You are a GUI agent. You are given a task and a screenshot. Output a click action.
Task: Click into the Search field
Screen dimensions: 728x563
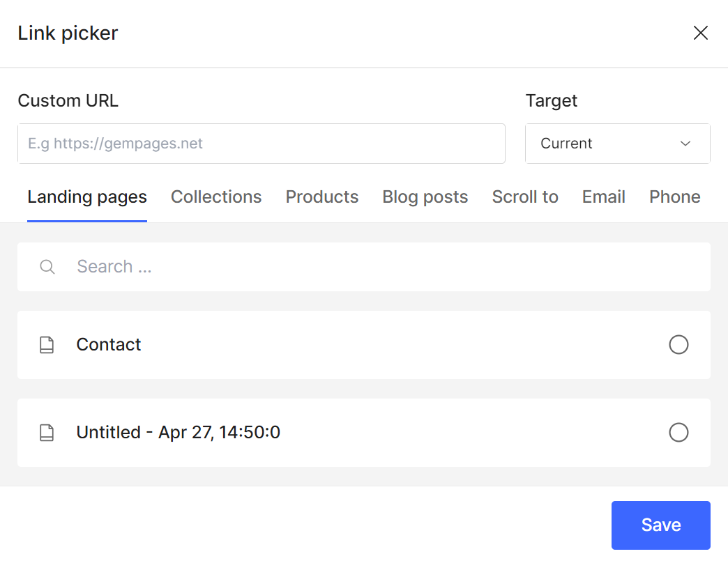pos(377,267)
